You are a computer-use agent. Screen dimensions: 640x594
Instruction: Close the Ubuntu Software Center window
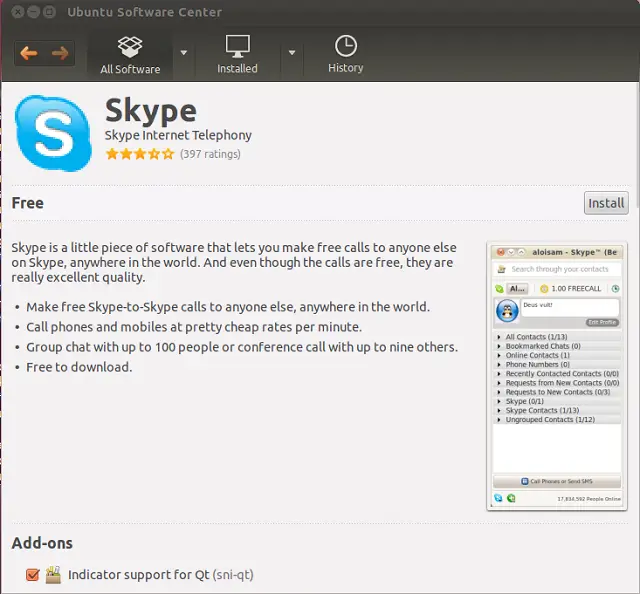point(18,12)
